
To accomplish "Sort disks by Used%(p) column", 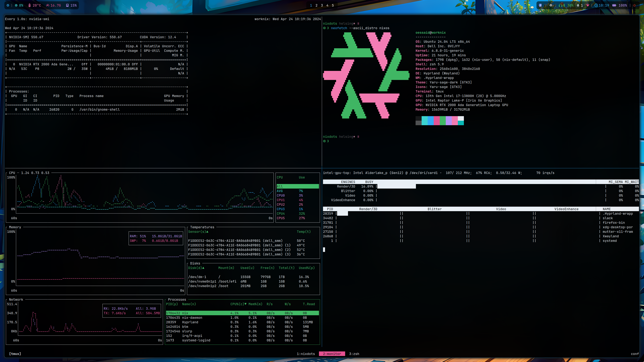I will [x=307, y=268].
